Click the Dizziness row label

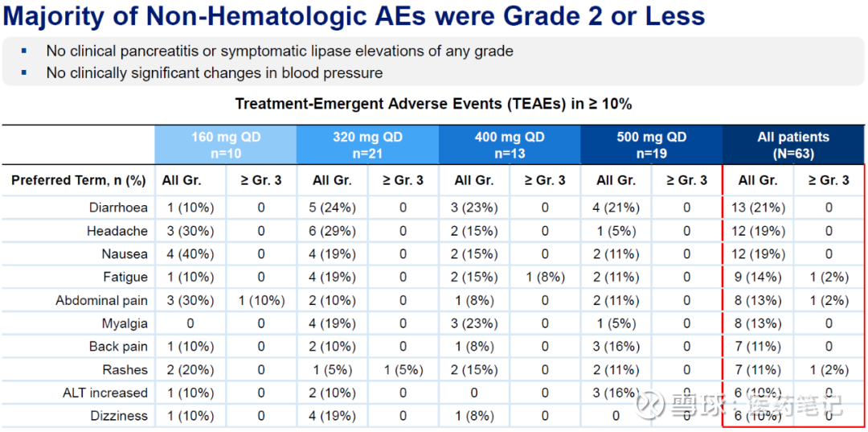[x=118, y=416]
